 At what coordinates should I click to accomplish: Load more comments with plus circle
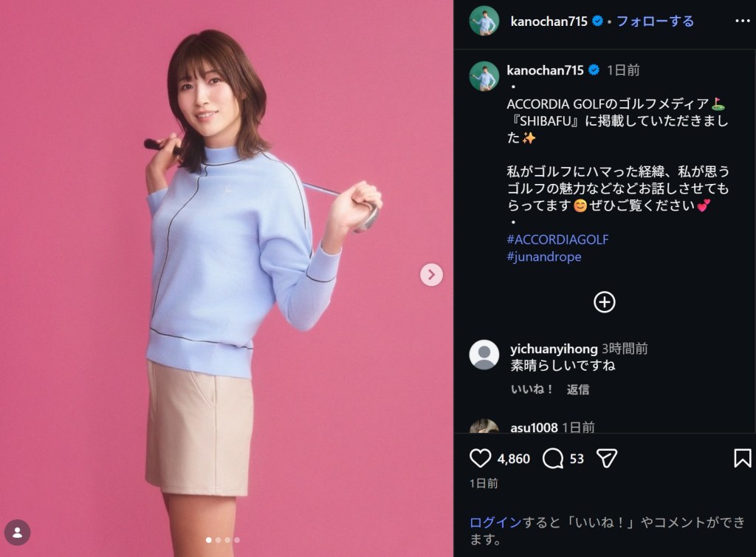click(x=604, y=302)
